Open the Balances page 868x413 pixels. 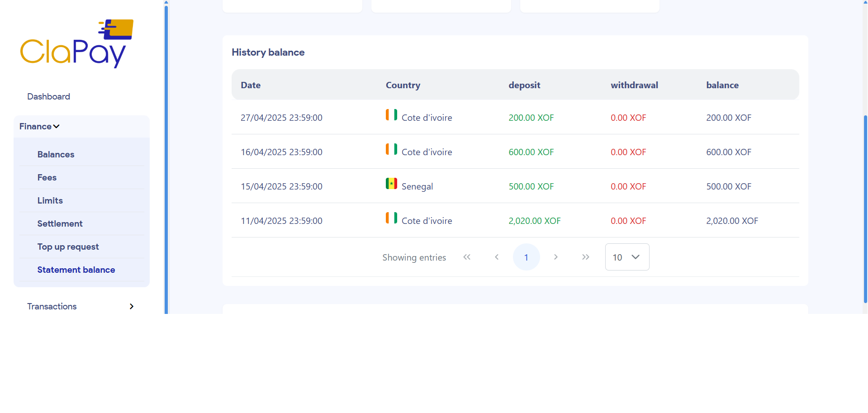(x=56, y=154)
